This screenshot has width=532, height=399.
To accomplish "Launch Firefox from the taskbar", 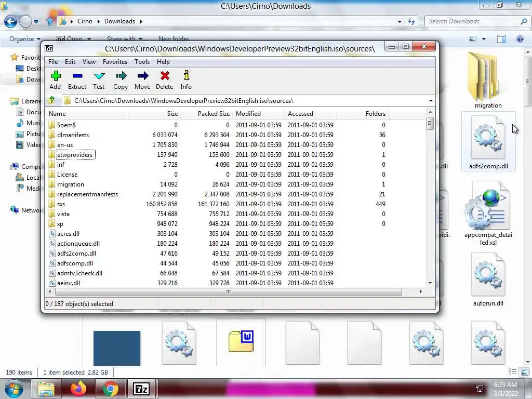I will pos(78,389).
